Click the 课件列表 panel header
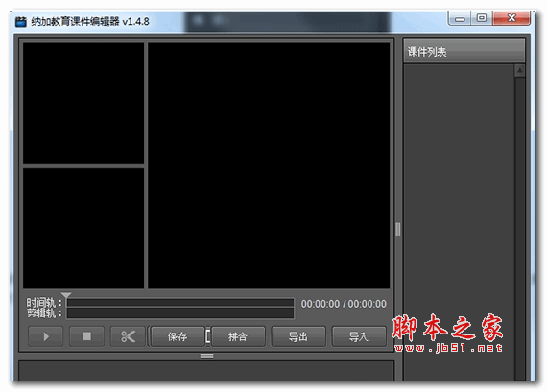Viewport: 547px width, 392px height. [464, 51]
